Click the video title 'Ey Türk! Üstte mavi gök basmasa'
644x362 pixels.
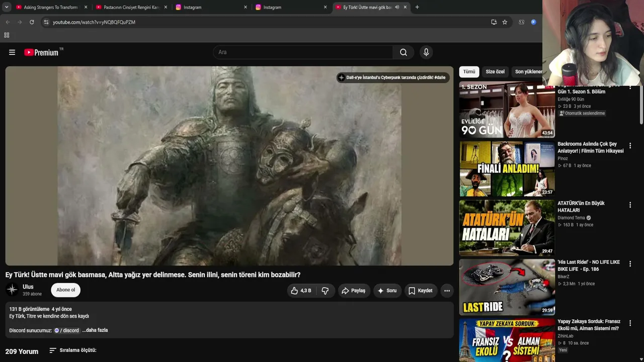[x=153, y=275]
